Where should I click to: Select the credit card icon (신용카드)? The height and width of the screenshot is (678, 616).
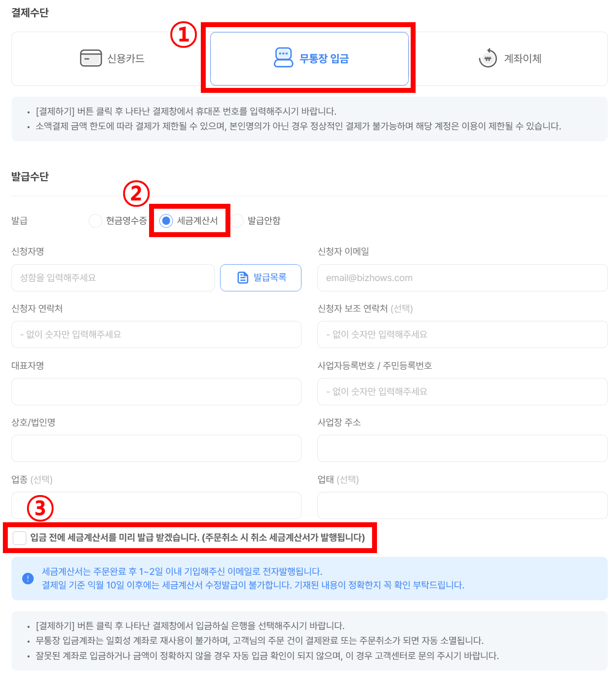pyautogui.click(x=91, y=58)
